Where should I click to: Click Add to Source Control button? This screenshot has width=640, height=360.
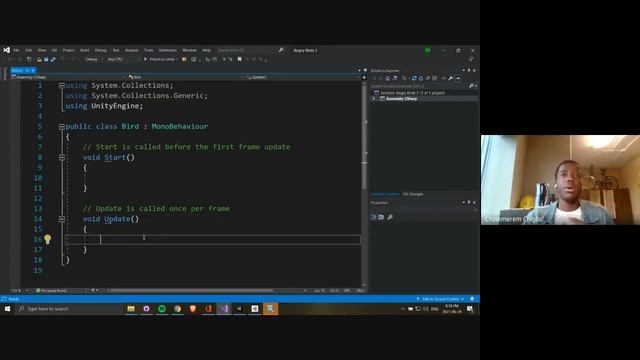point(440,299)
